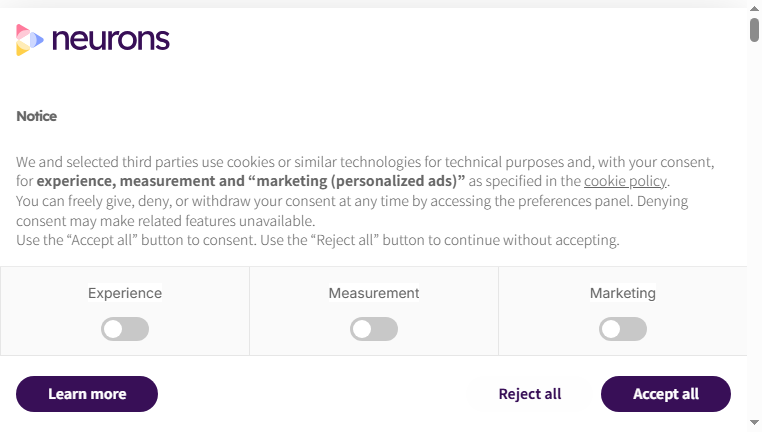762x432 pixels.
Task: Select the Marketing category label
Action: coord(623,293)
